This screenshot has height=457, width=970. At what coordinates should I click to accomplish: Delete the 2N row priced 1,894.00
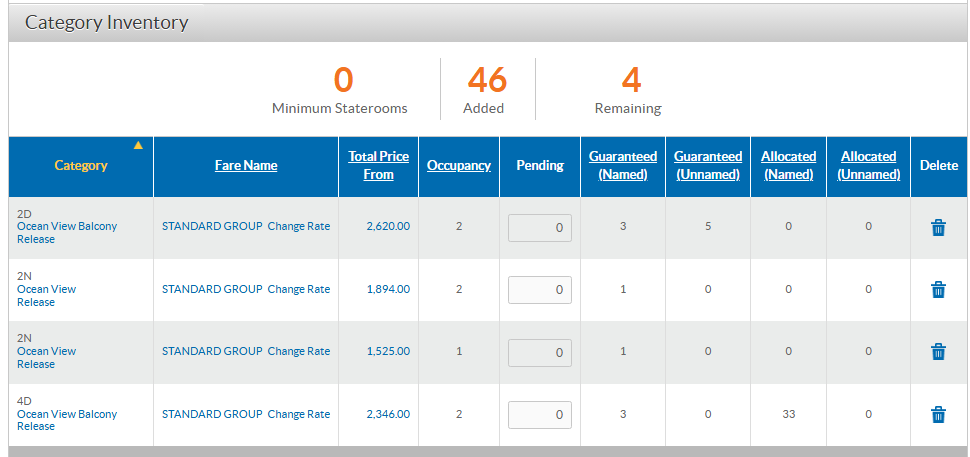pos(938,289)
